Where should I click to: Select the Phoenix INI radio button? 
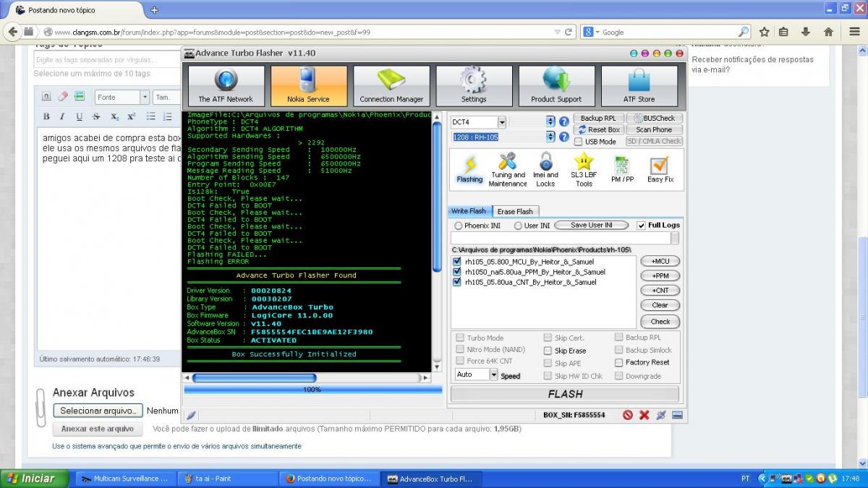(458, 226)
